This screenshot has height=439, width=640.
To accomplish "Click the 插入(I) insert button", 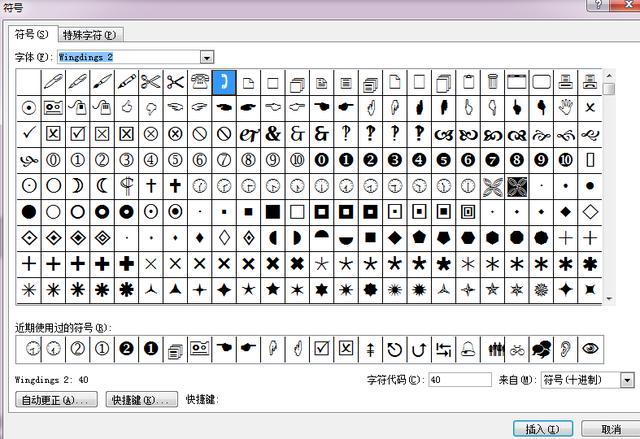I will pyautogui.click(x=542, y=429).
